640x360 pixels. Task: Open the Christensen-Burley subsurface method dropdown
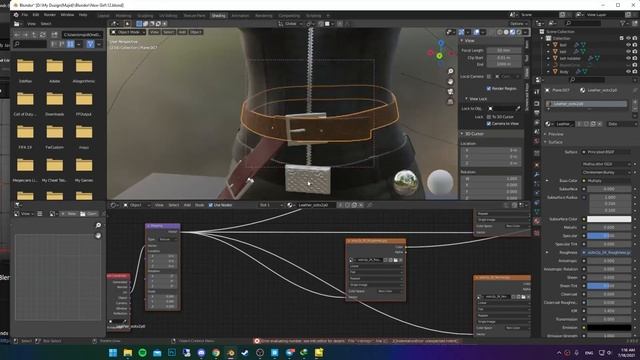click(606, 172)
